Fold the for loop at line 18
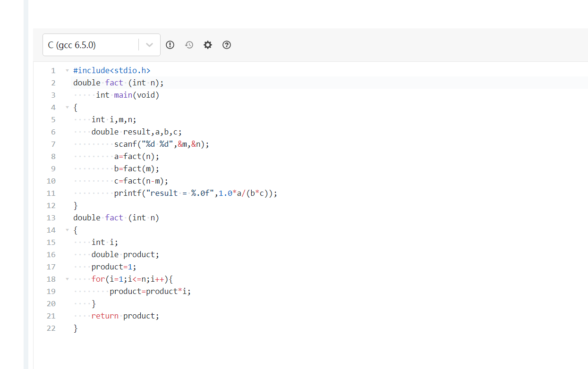 point(67,279)
